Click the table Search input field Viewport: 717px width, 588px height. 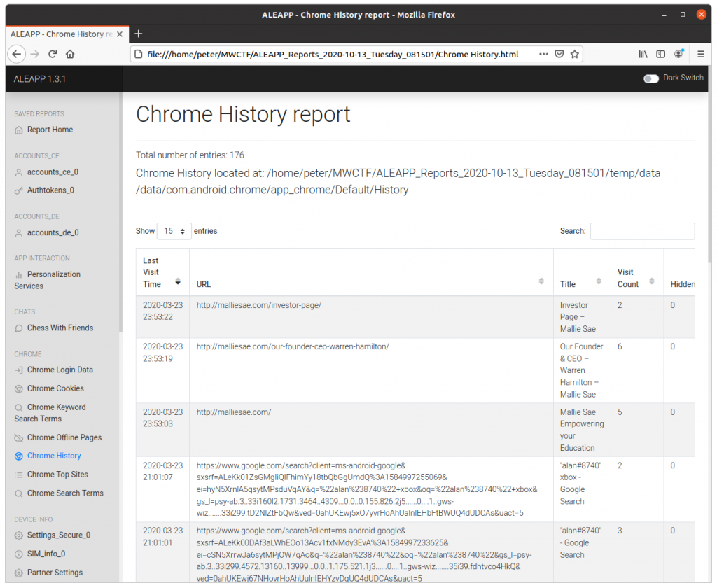(x=642, y=231)
